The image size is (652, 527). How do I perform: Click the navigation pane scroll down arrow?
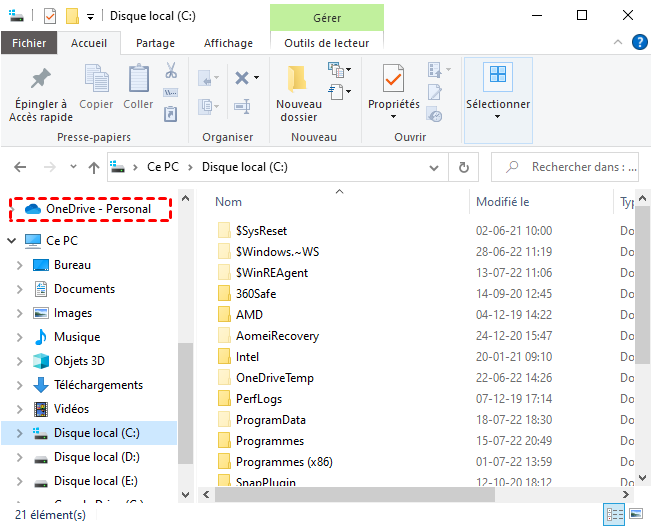coord(185,495)
